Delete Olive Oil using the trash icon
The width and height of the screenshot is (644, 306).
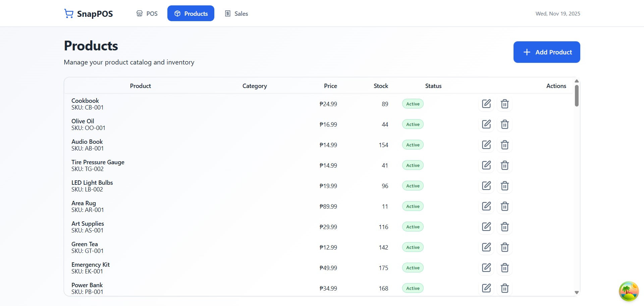pyautogui.click(x=505, y=124)
